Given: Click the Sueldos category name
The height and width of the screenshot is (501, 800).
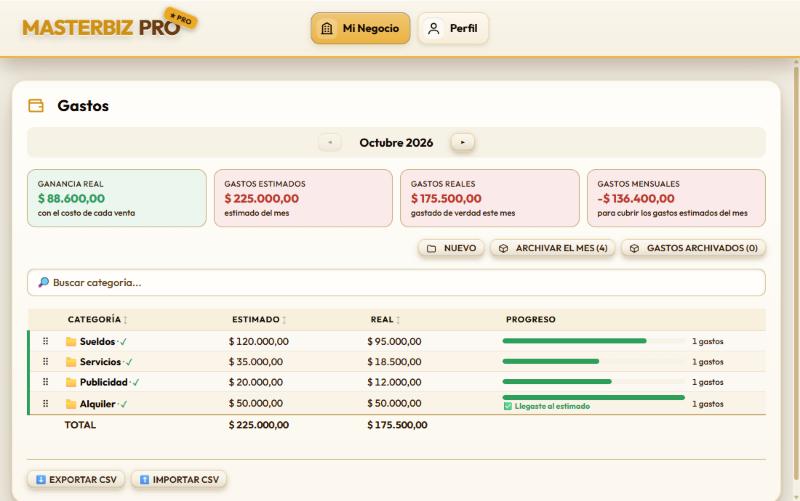Looking at the screenshot, I should click(x=97, y=342).
